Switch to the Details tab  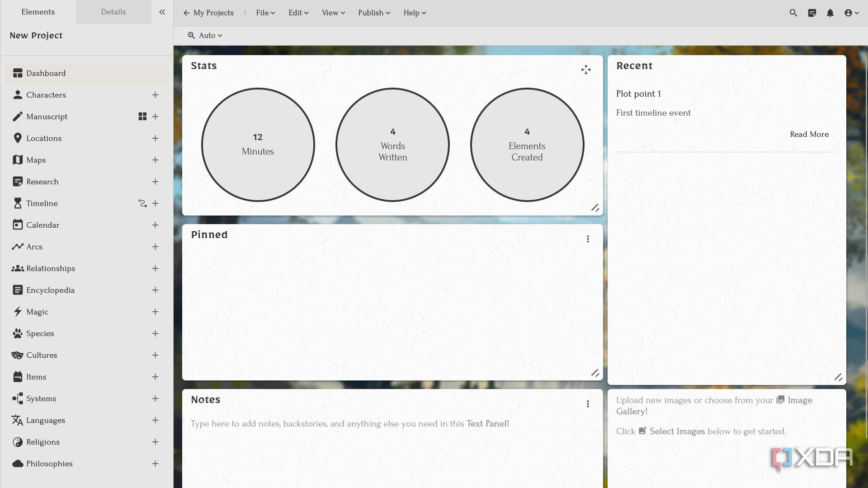[x=113, y=12]
